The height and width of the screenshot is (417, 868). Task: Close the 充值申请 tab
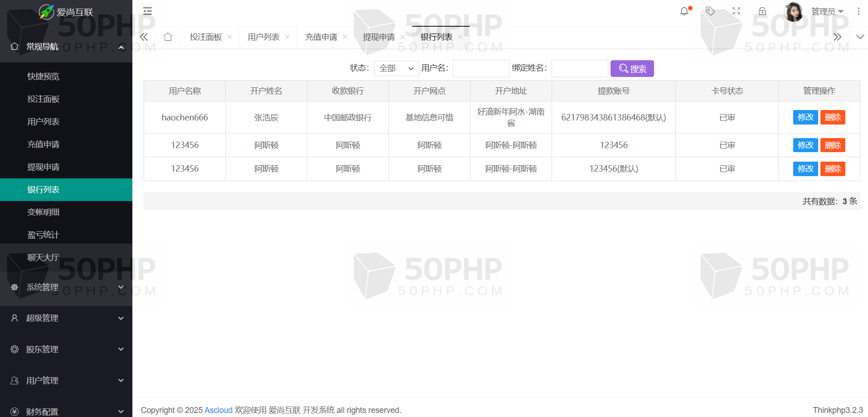click(x=345, y=37)
